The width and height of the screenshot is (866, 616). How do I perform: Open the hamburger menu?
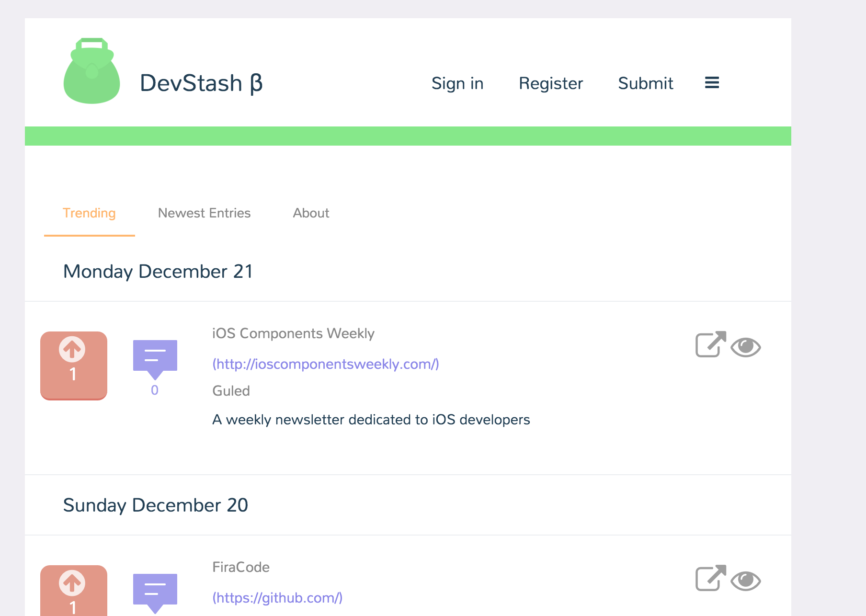coord(712,82)
